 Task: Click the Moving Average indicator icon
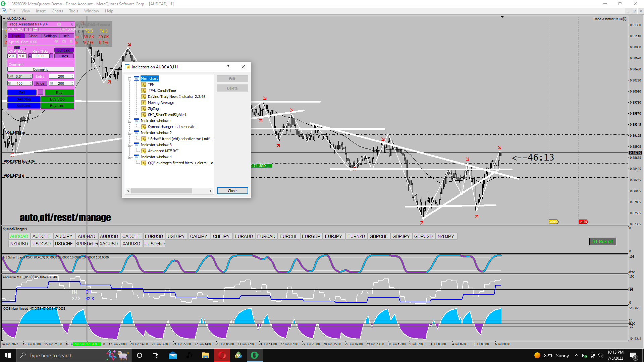144,103
